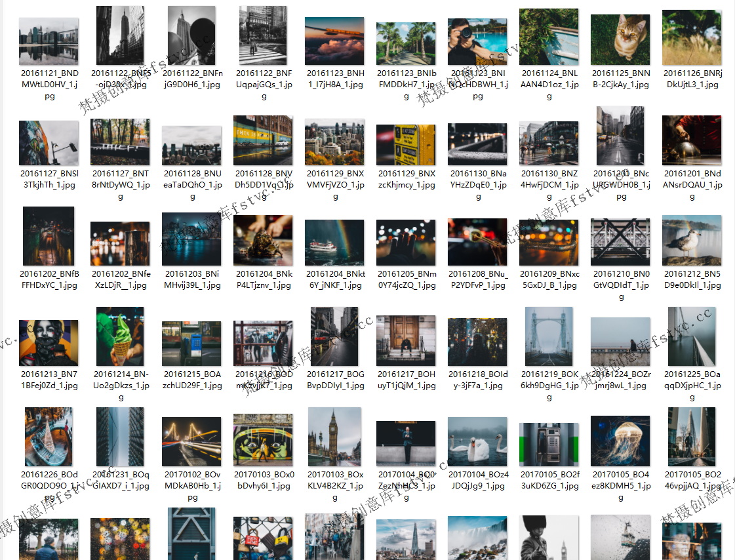The image size is (735, 560).
Task: Select foggy suspension bridge thumbnail 20161219_BOK6kh9DgHG_1.jpg
Action: 549,336
